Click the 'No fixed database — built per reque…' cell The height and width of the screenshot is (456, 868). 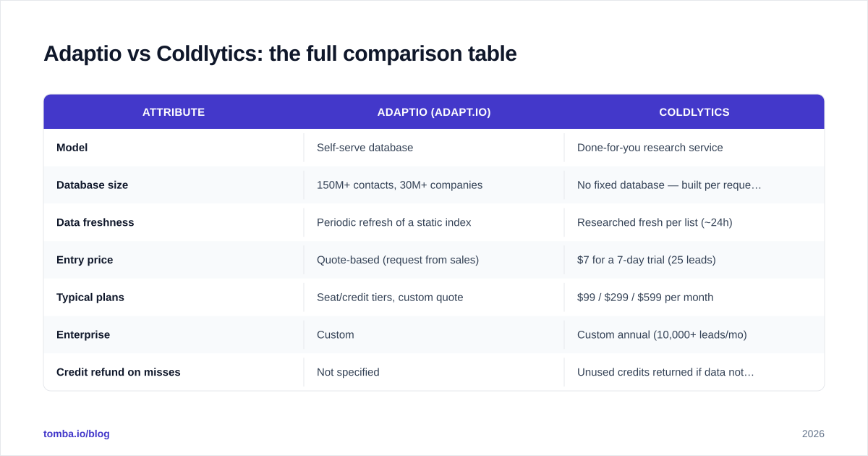pos(694,185)
